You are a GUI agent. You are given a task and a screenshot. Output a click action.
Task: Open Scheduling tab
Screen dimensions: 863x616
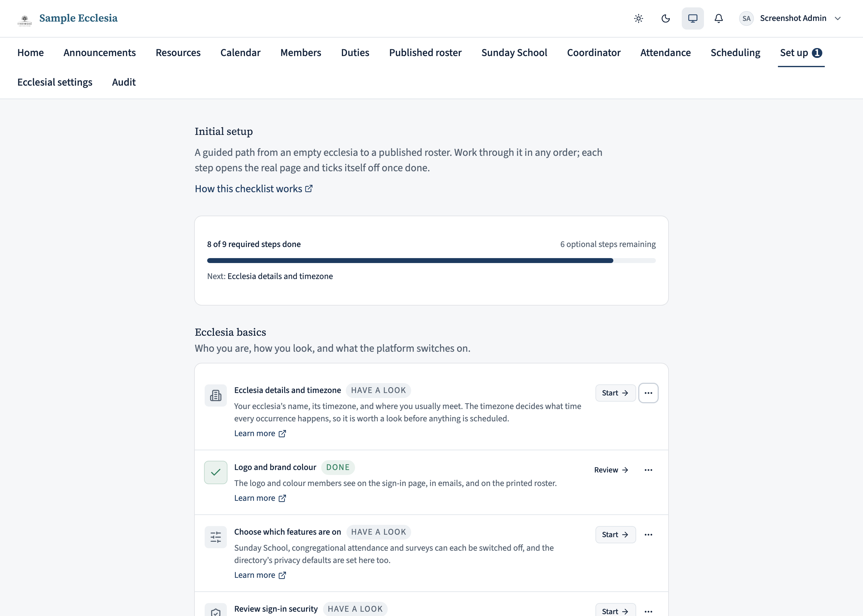tap(735, 52)
